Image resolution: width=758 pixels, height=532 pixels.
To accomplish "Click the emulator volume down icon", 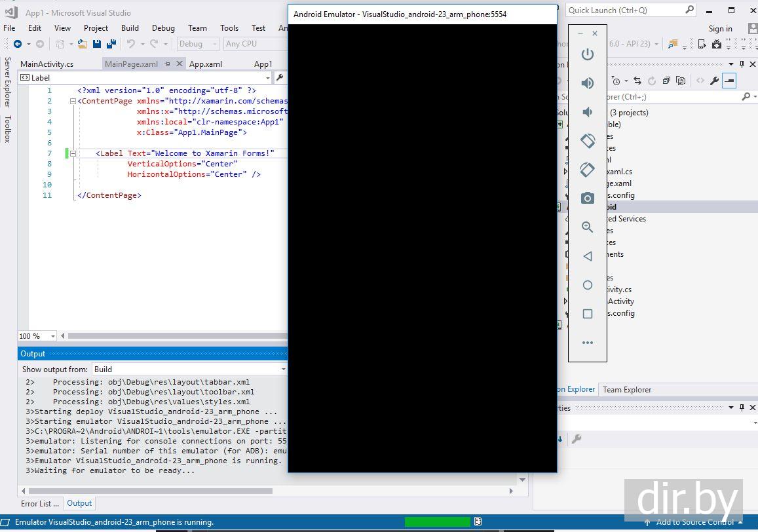I will [x=588, y=112].
